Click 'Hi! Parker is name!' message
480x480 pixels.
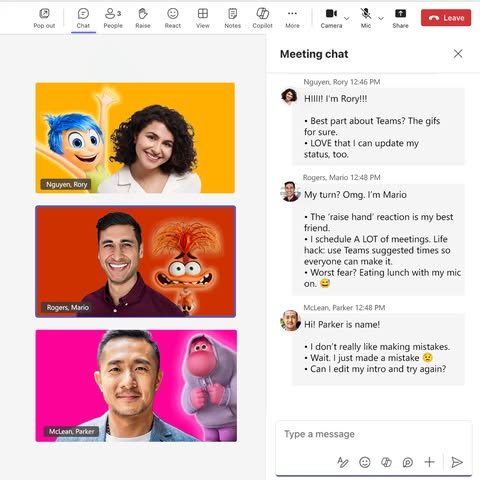(342, 324)
